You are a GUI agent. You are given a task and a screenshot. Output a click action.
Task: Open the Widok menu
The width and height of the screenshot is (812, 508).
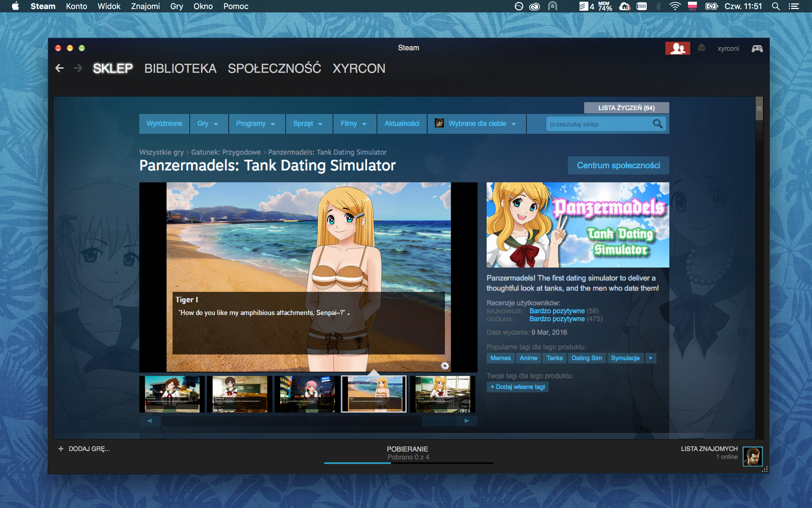tap(109, 6)
